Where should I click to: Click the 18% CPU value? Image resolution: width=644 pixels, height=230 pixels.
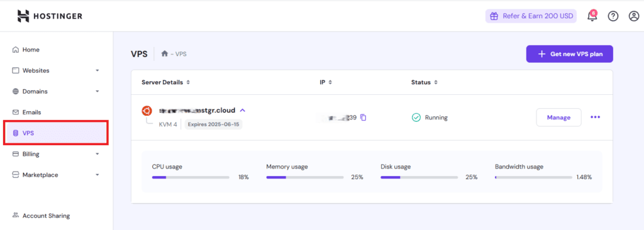coord(243,177)
